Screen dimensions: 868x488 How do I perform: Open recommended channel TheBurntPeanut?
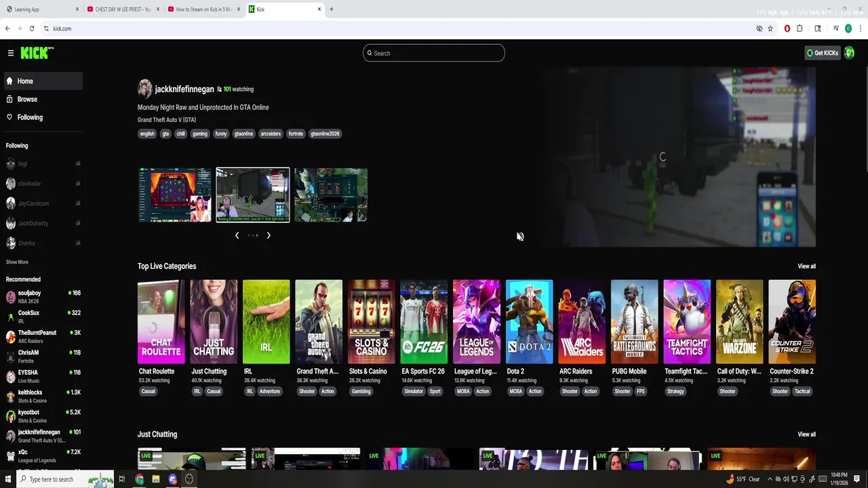click(43, 336)
